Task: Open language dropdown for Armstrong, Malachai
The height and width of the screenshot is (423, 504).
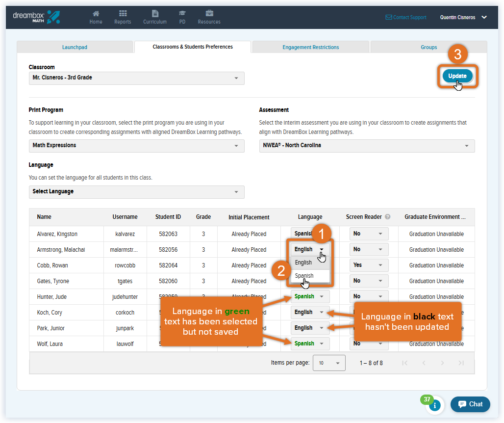Action: pyautogui.click(x=310, y=249)
